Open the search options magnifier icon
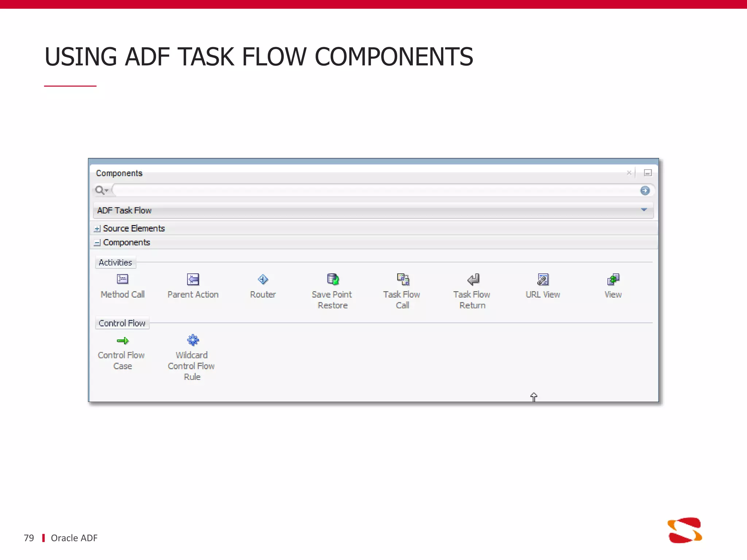The height and width of the screenshot is (560, 747). click(x=101, y=190)
